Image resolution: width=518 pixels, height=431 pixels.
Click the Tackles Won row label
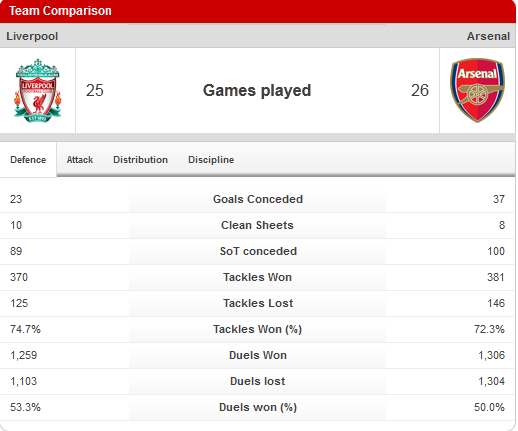257,277
